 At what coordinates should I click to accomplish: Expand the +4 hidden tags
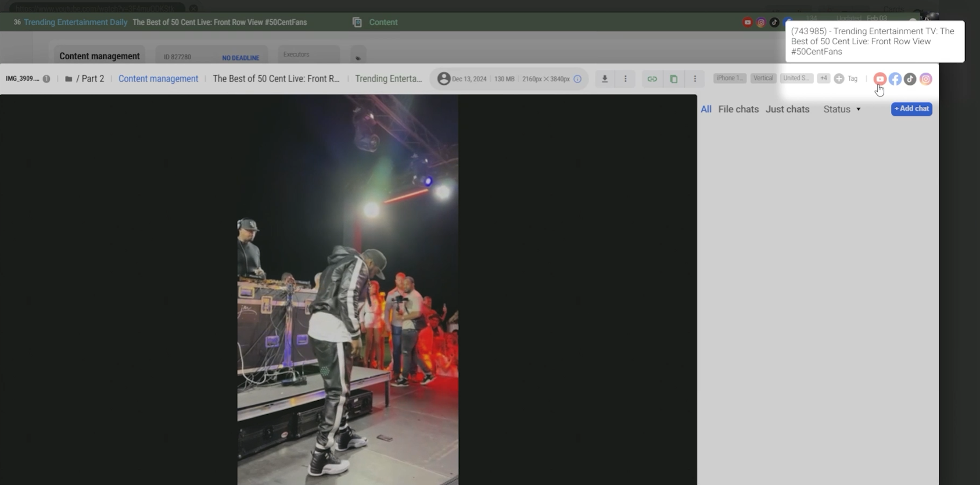[x=823, y=78]
